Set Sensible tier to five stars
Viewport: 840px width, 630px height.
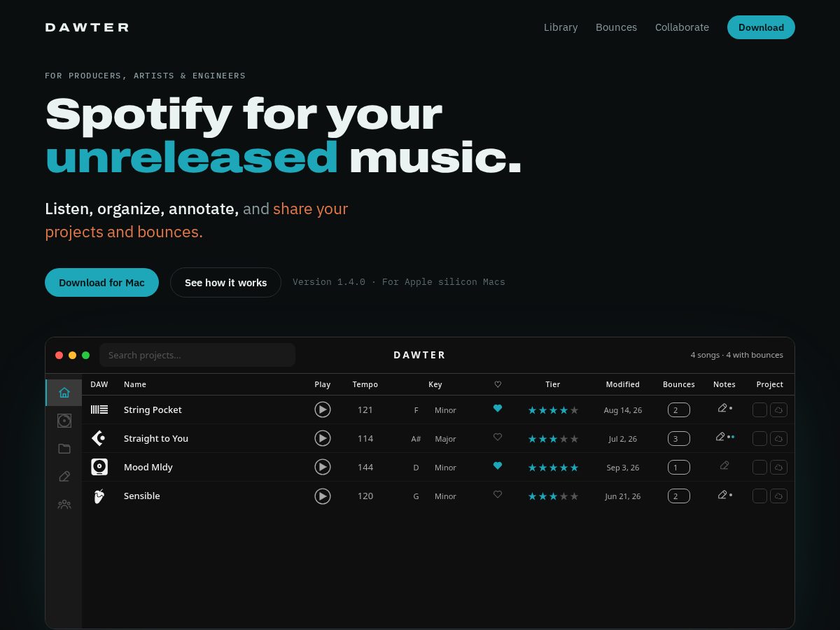tap(575, 496)
